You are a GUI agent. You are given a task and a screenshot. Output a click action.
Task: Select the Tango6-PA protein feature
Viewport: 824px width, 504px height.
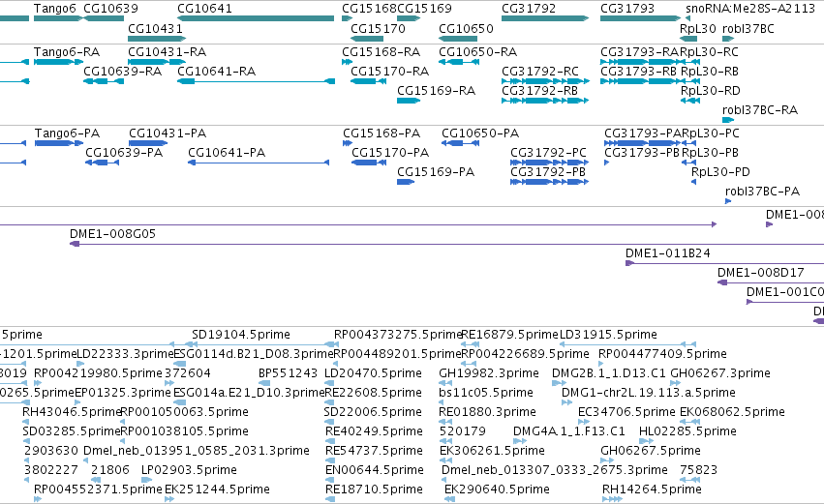tap(59, 143)
